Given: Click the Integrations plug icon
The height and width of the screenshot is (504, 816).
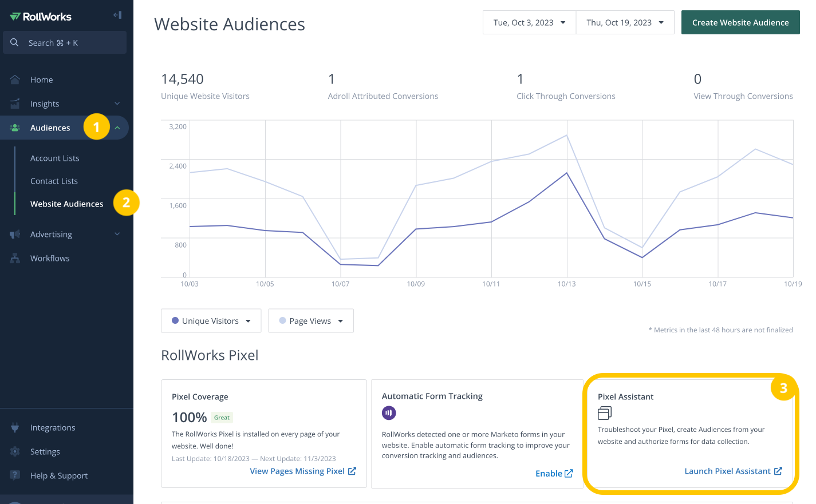Looking at the screenshot, I should [x=15, y=427].
